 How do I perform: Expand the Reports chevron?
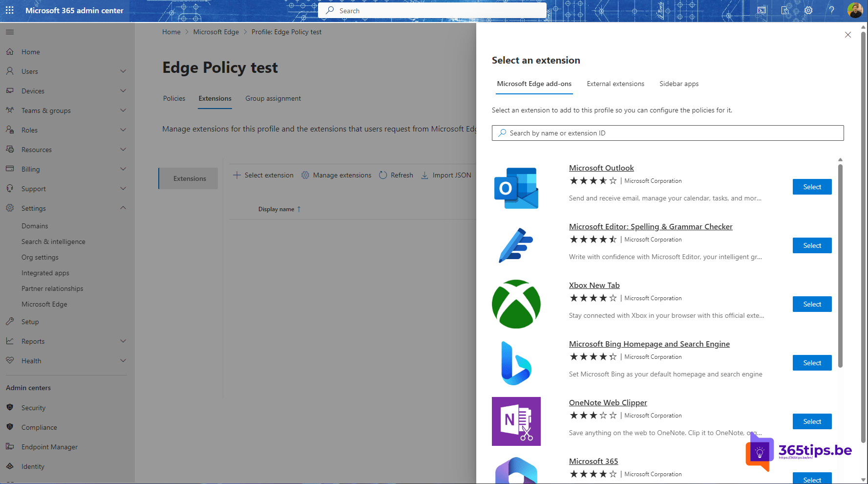pos(123,341)
